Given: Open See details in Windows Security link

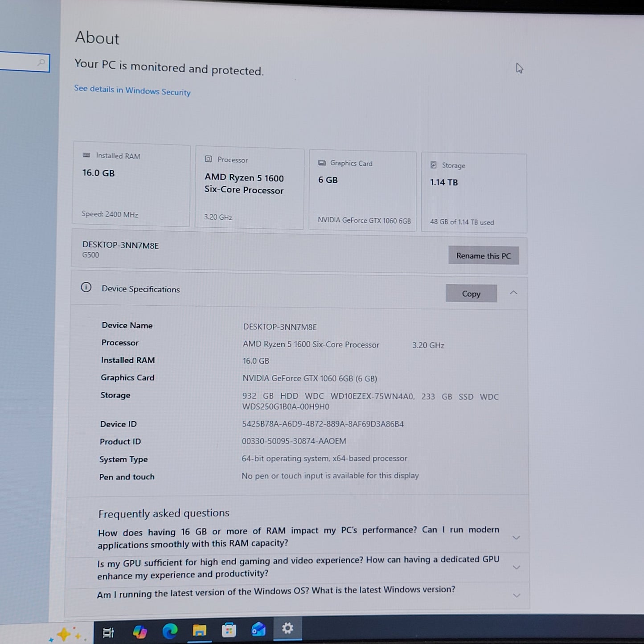Looking at the screenshot, I should [132, 90].
